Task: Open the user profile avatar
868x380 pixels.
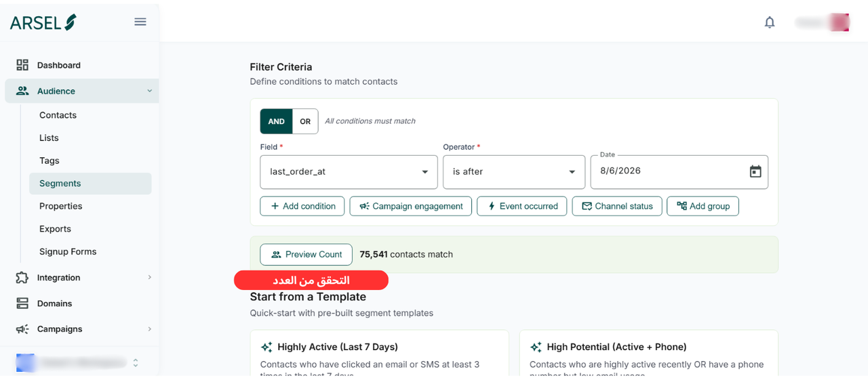Action: (x=840, y=22)
